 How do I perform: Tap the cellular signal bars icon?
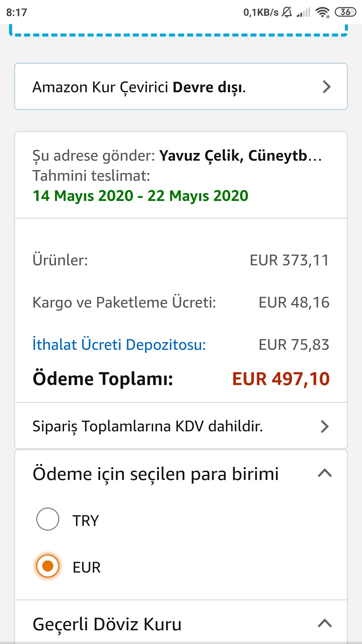(x=304, y=13)
